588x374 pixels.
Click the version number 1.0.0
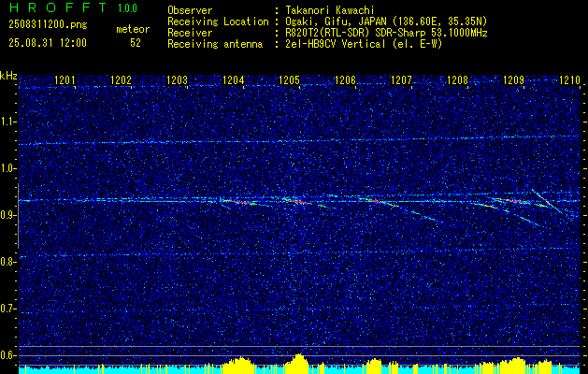127,7
